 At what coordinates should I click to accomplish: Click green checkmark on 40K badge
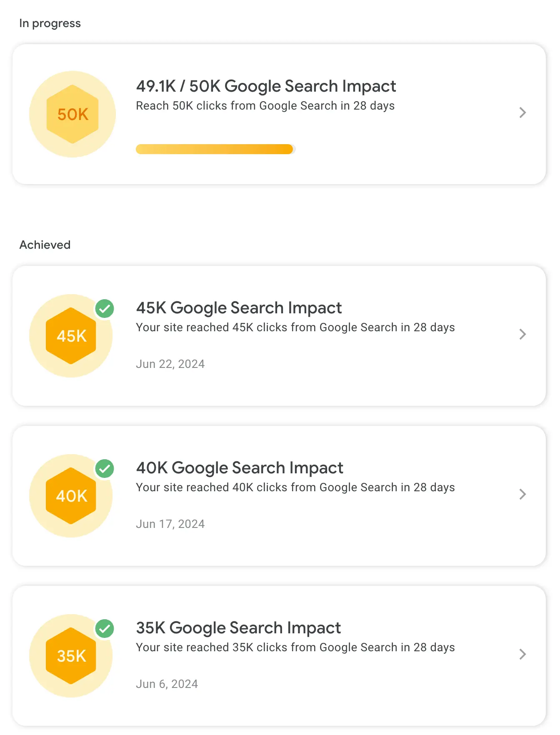click(x=105, y=469)
